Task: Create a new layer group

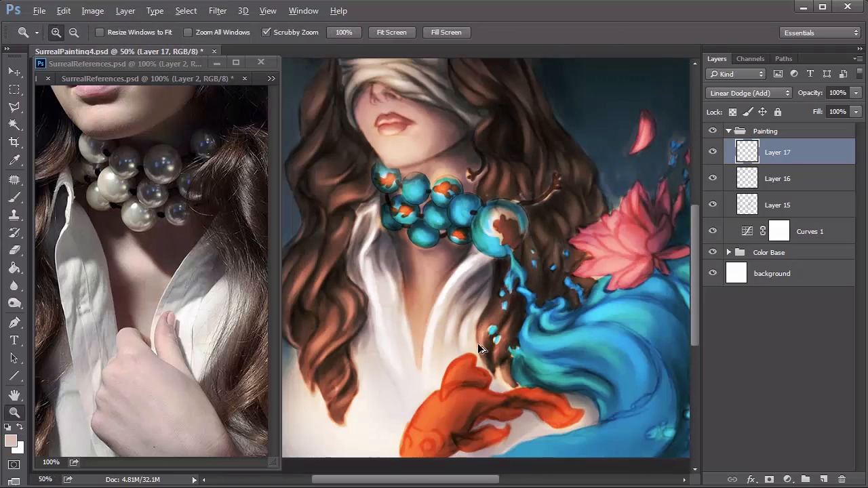Action: pos(806,479)
